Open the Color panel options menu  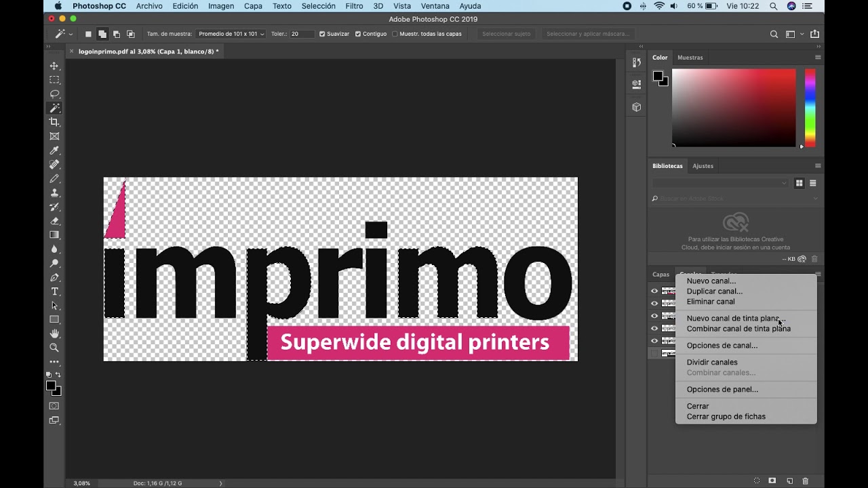[x=818, y=58]
